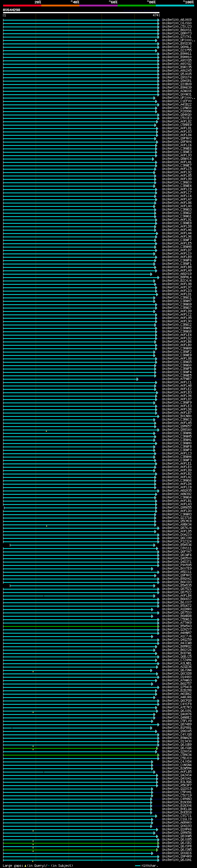The image size is (197, 868).
Task: Select label UniRef100_Q1DXC9
Action: (x=177, y=789)
